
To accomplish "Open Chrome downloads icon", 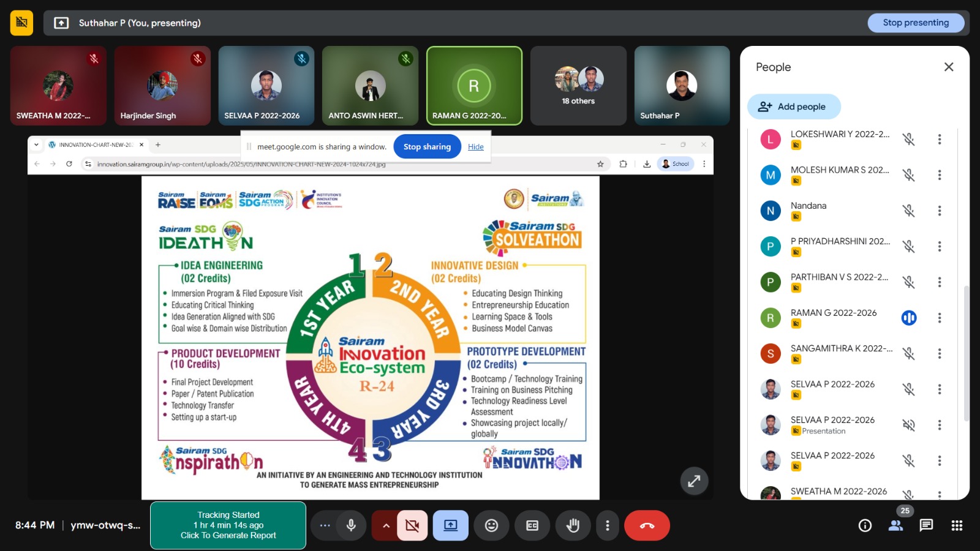I will [x=647, y=164].
